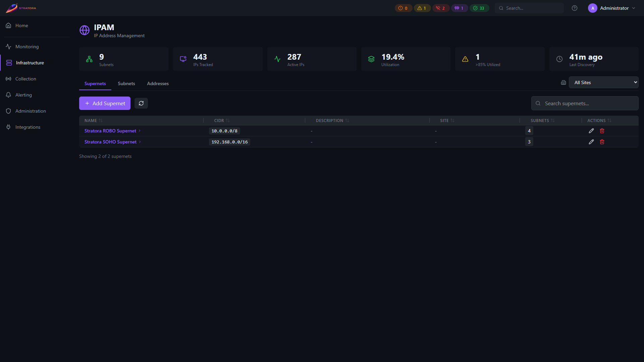The width and height of the screenshot is (644, 362).
Task: Click the refresh supernets button
Action: pos(141,103)
